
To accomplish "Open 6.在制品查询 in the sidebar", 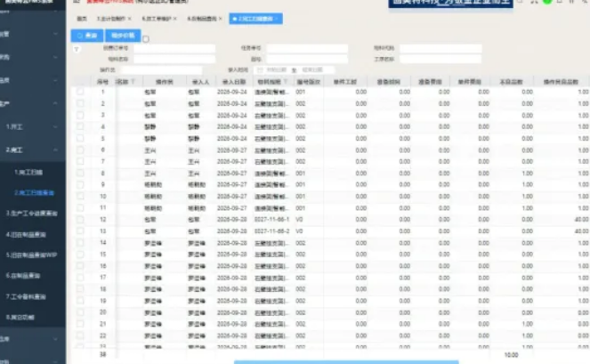I will (23, 276).
